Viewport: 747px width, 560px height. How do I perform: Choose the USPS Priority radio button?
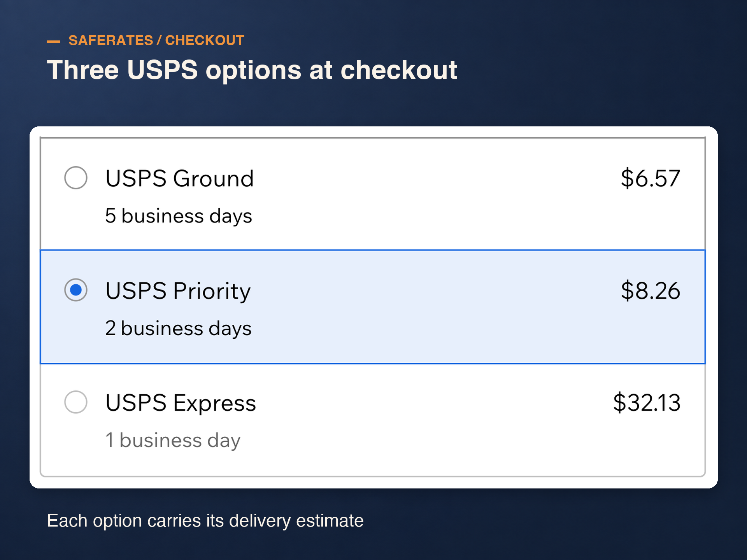point(75,290)
